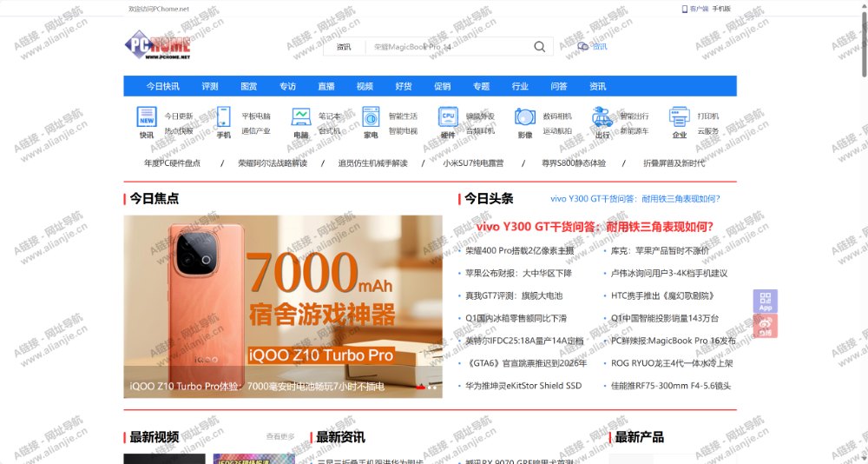Click the iQOO Z10 Turbo Pro banner image

pyautogui.click(x=283, y=307)
